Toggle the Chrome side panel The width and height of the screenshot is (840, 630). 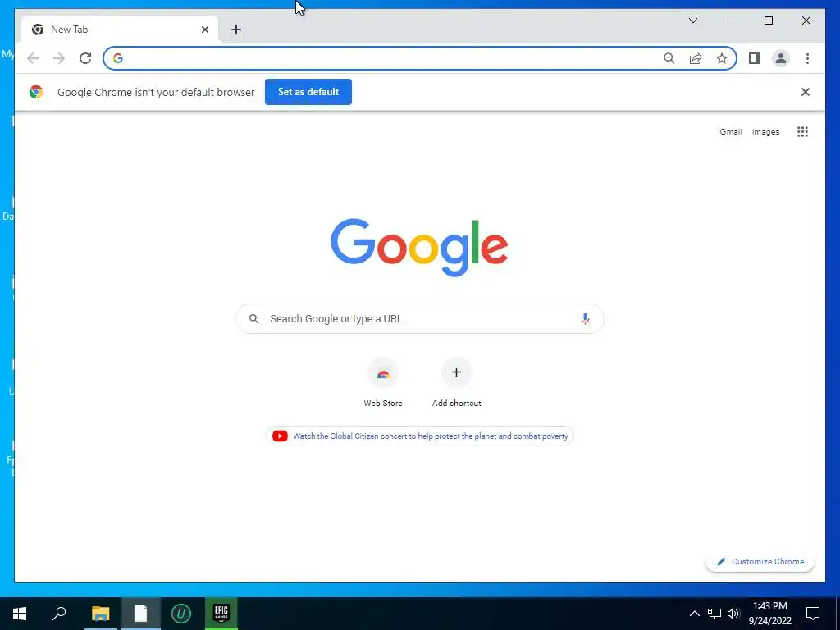(x=755, y=58)
